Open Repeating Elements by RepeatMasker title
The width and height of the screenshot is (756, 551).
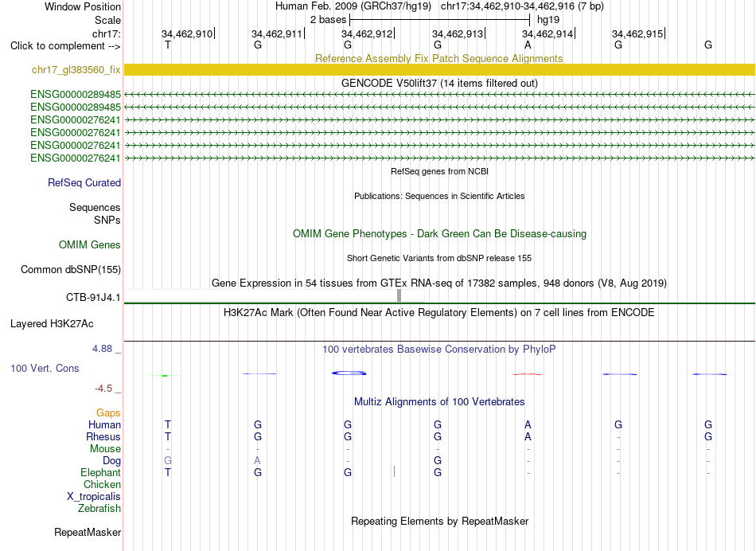click(439, 522)
